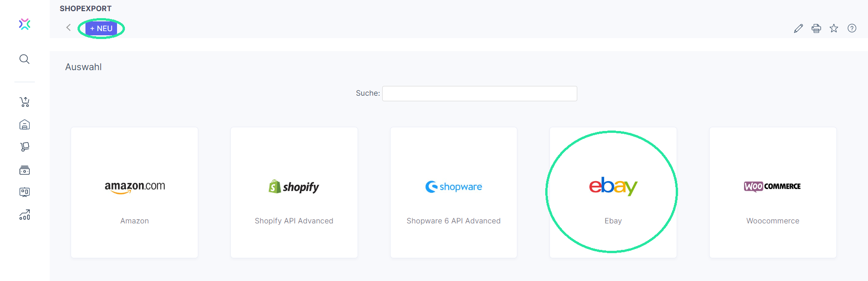Open the shopping cart sidebar icon
868x281 pixels.
25,102
